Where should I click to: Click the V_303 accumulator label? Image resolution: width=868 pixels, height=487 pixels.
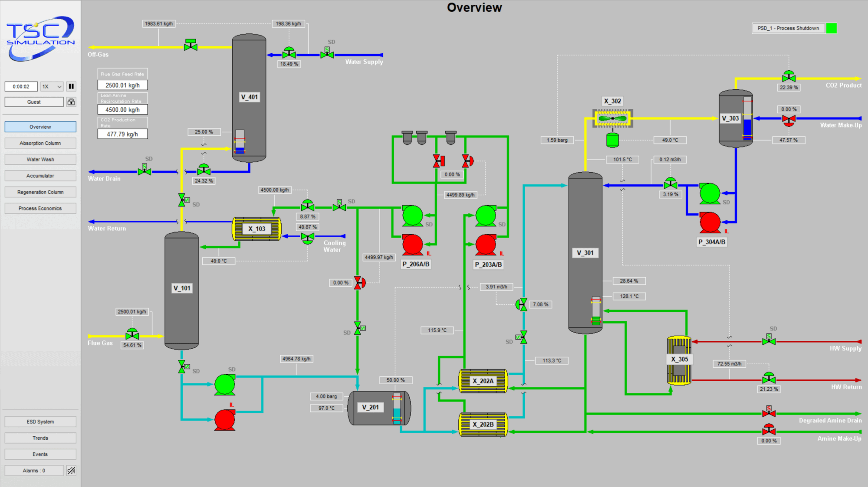pos(730,118)
